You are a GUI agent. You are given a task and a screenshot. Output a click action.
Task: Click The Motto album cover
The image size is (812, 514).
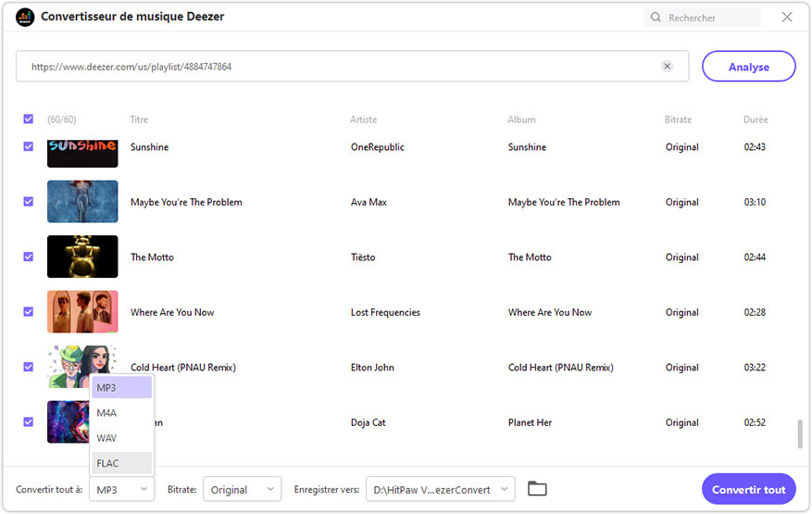[82, 257]
